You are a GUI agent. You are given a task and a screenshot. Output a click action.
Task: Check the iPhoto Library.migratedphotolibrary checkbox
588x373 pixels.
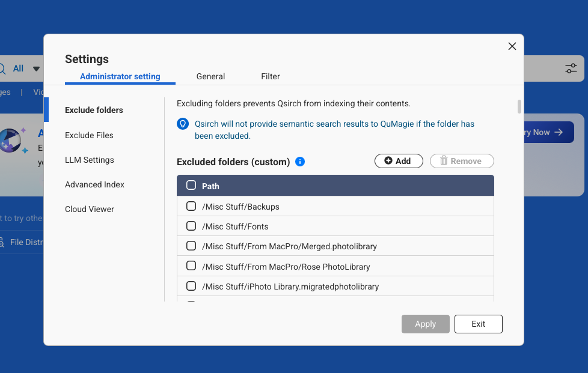pyautogui.click(x=191, y=286)
